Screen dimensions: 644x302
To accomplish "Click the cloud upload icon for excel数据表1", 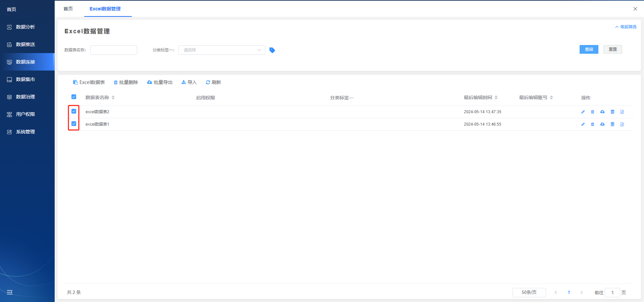I will pyautogui.click(x=602, y=124).
